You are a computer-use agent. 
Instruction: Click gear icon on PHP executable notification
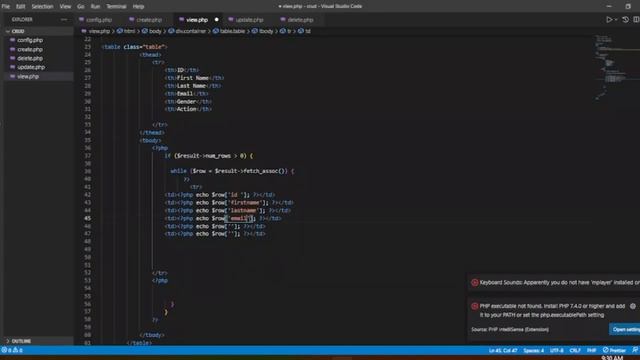[x=633, y=306]
